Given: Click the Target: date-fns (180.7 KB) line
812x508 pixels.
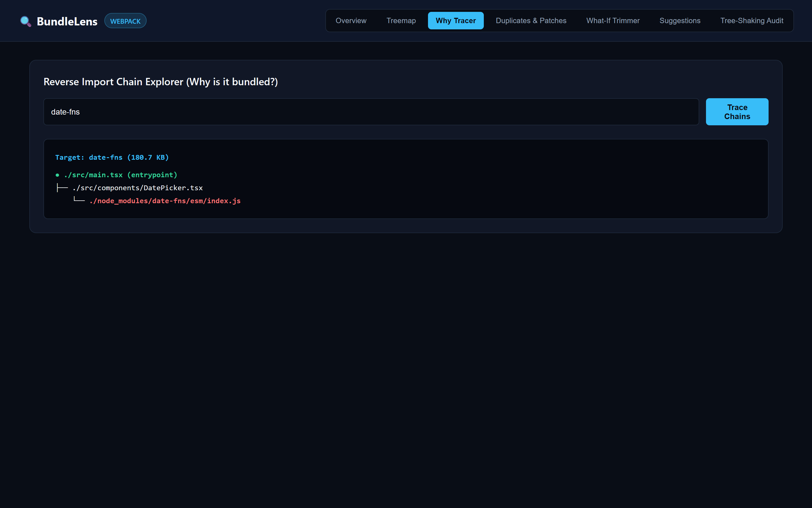Looking at the screenshot, I should coord(112,157).
